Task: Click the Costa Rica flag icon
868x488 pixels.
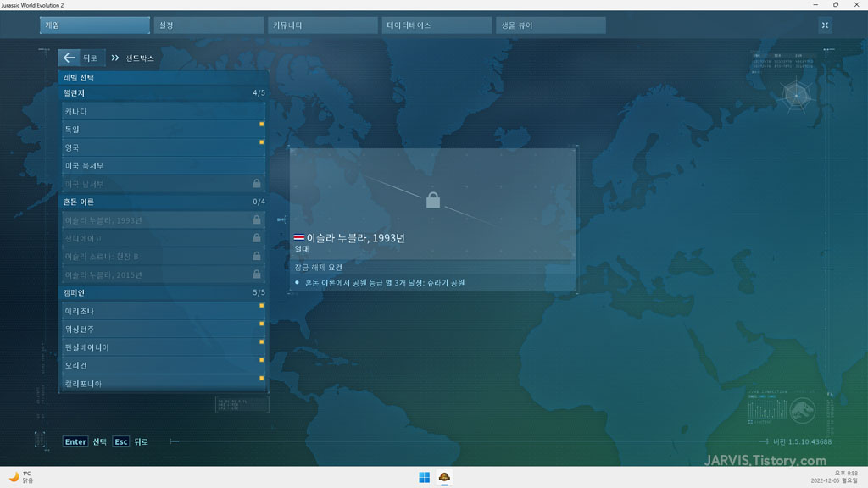Action: point(299,237)
